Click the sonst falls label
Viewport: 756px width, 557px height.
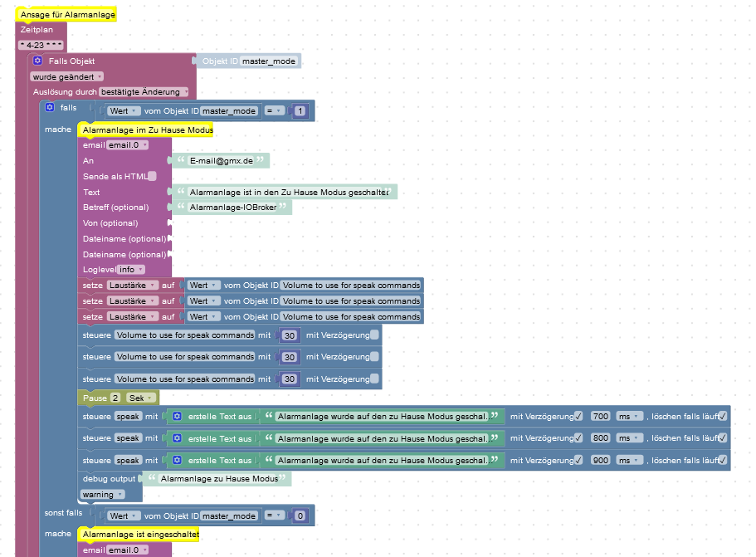pyautogui.click(x=63, y=513)
